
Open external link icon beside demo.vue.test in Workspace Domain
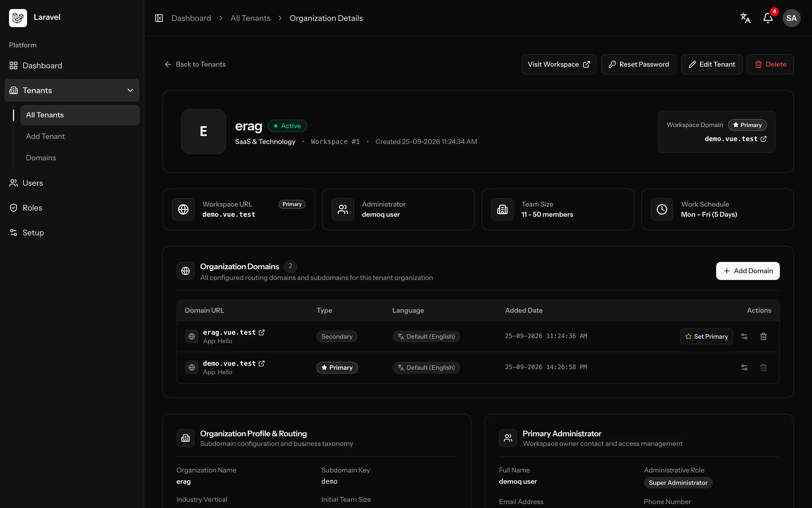[x=763, y=139]
